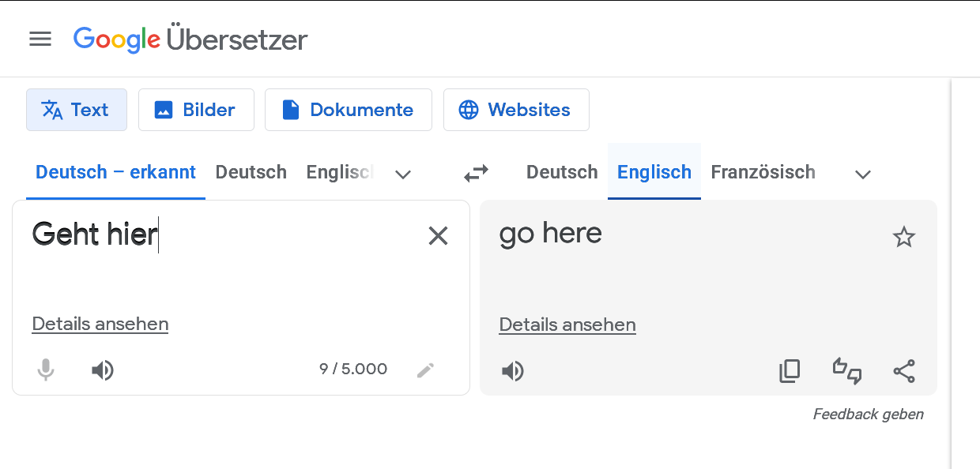Clear the source text with X
Screen dimensions: 980x469
pyautogui.click(x=438, y=235)
